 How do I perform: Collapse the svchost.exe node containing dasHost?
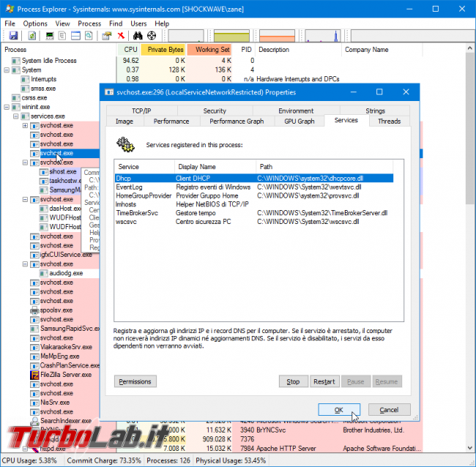25,199
